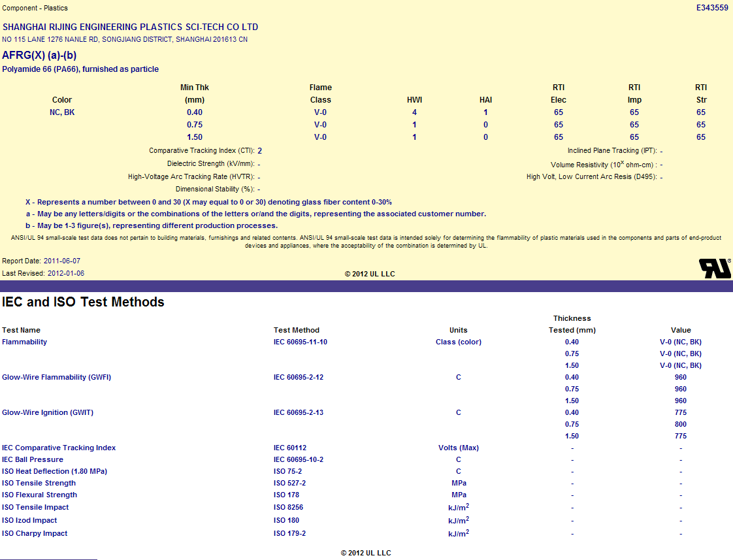Click the IEC 60112 test method

pos(290,448)
